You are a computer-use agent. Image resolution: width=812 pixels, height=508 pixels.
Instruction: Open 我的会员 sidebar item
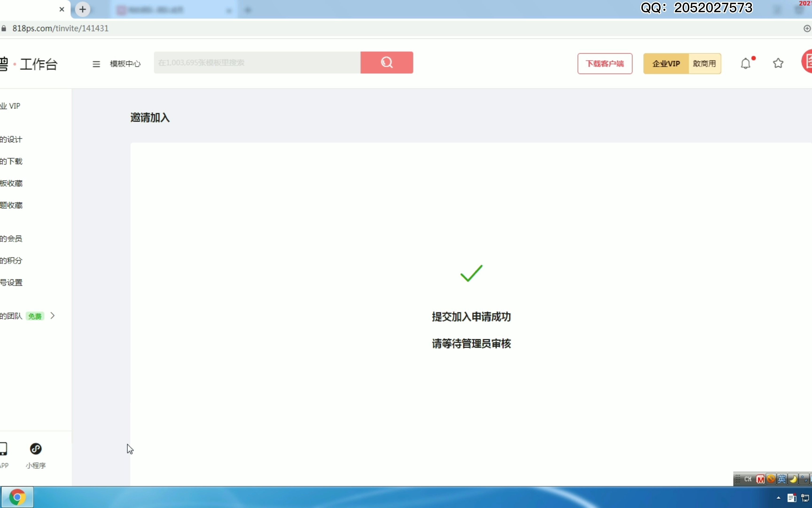click(x=11, y=238)
